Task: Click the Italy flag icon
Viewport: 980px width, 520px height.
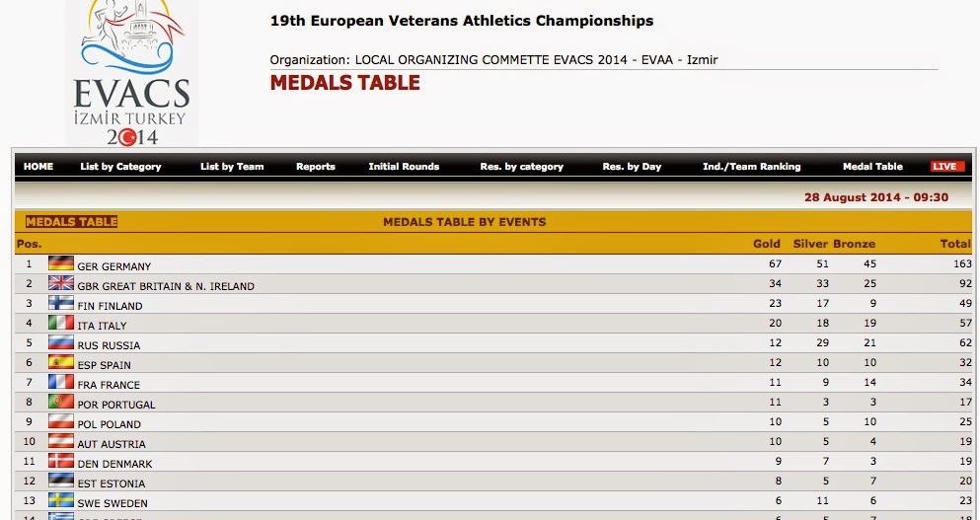Action: coord(61,323)
